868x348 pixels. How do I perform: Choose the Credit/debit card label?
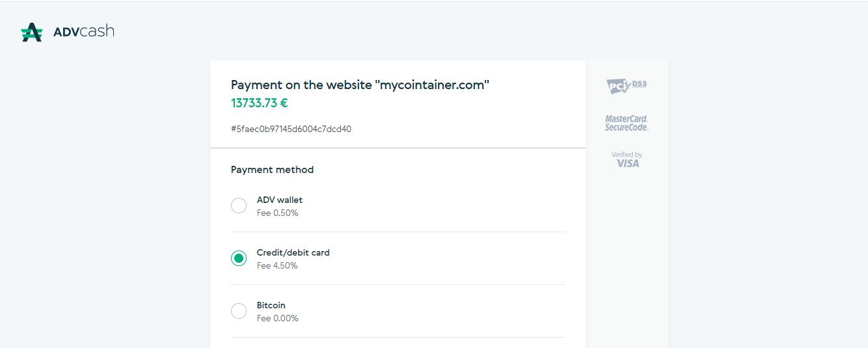[x=293, y=252]
